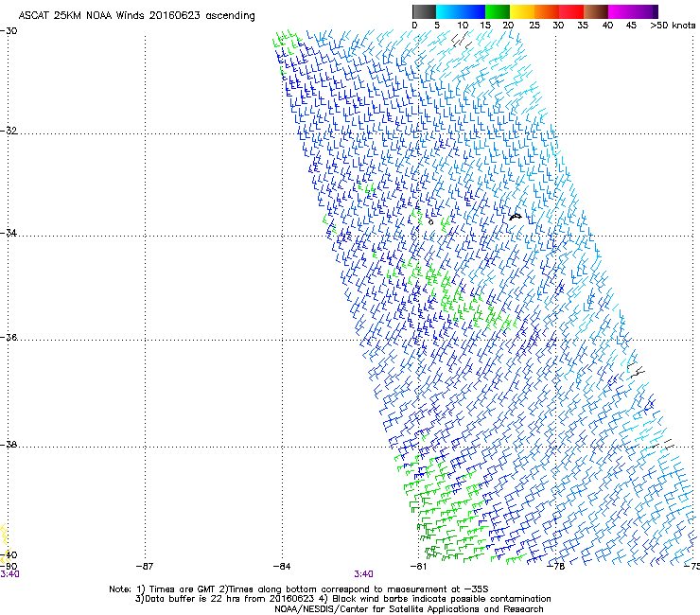
Task: Click the '-87' longitude axis label
Action: 145,567
